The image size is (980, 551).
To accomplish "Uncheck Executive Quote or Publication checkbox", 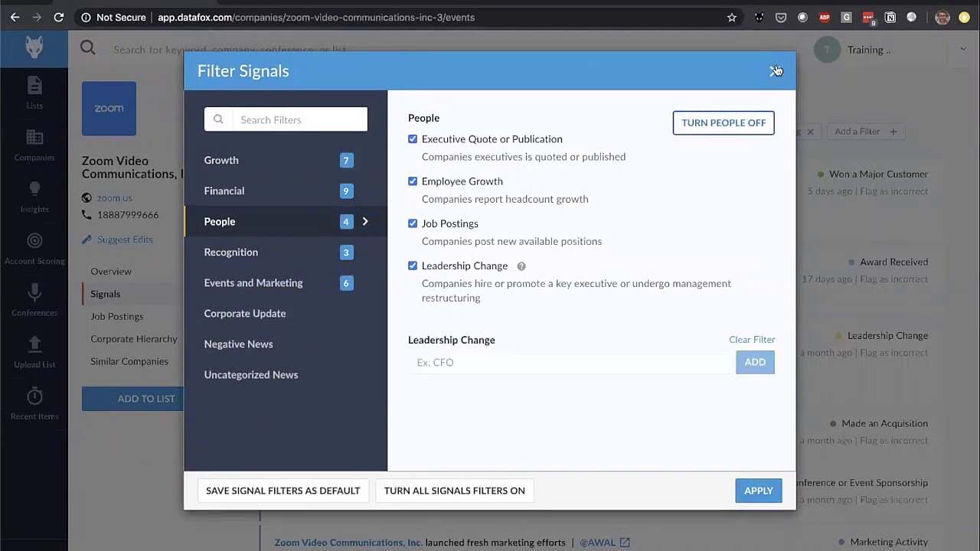I will [413, 139].
